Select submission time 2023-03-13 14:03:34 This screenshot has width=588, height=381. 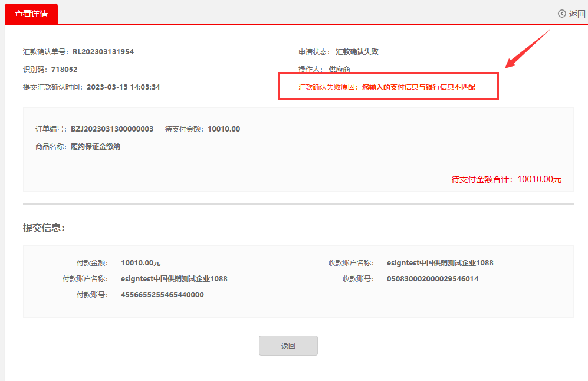pyautogui.click(x=123, y=87)
